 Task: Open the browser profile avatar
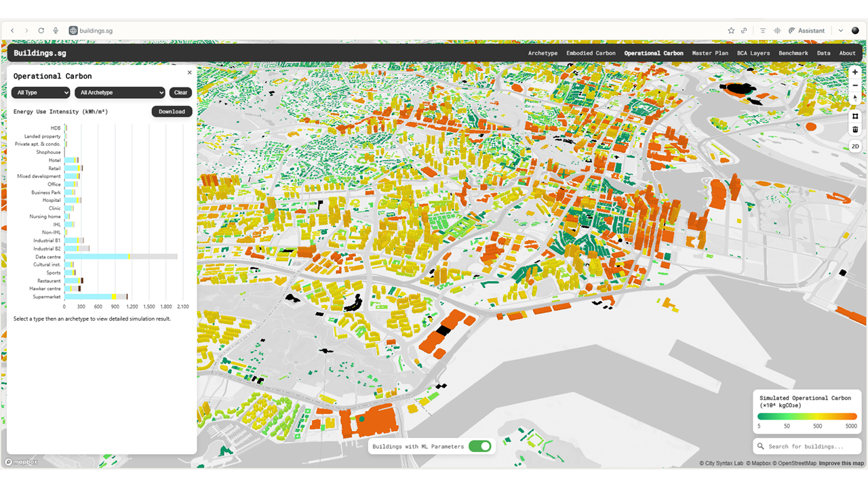click(855, 30)
